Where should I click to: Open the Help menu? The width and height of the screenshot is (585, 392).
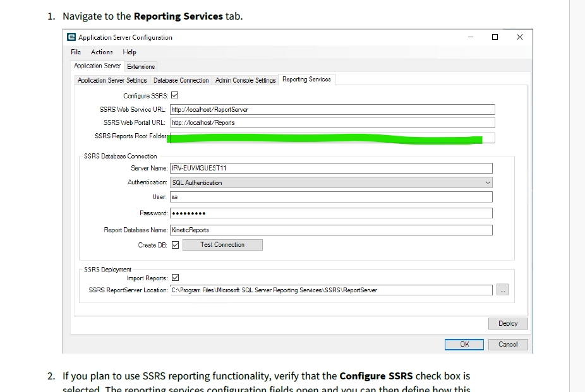(130, 52)
